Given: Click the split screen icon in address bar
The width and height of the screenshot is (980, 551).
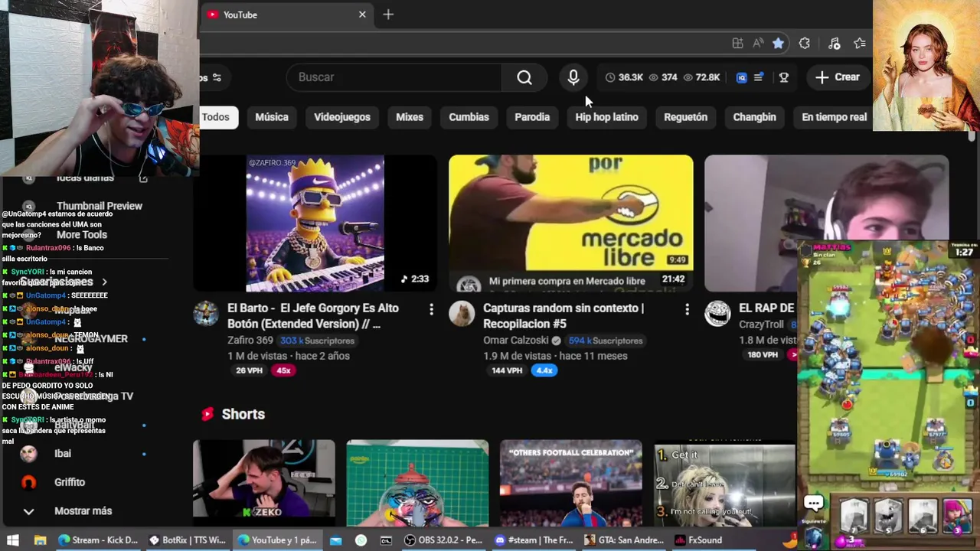Looking at the screenshot, I should coord(737,44).
